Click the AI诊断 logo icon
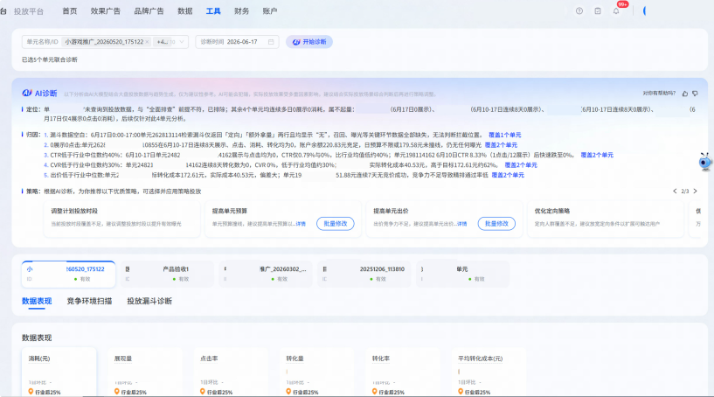This screenshot has width=714, height=397. pos(27,93)
